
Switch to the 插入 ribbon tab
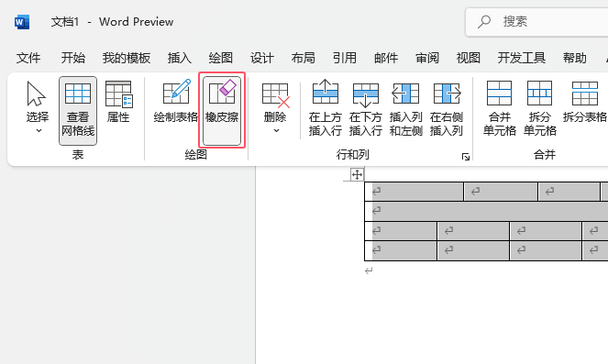[x=179, y=58]
